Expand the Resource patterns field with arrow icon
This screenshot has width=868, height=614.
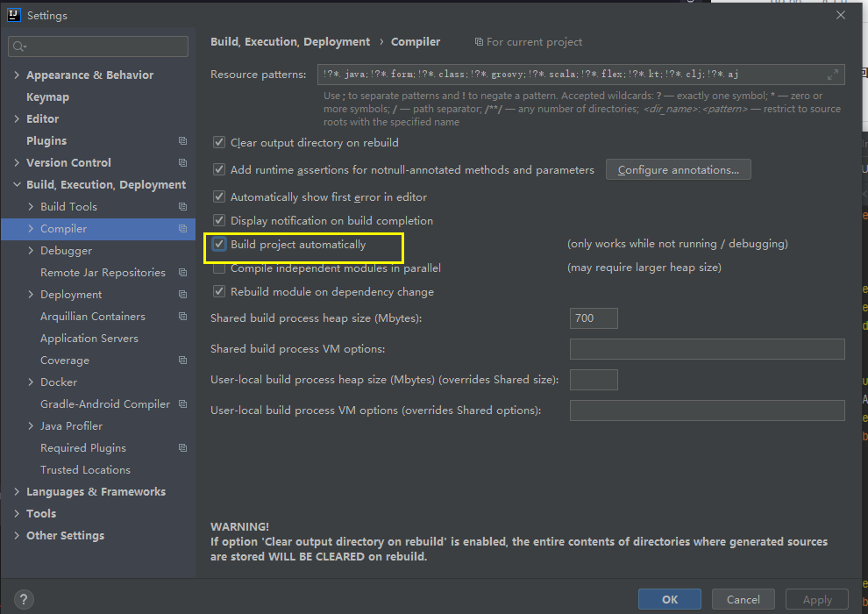[x=833, y=75]
